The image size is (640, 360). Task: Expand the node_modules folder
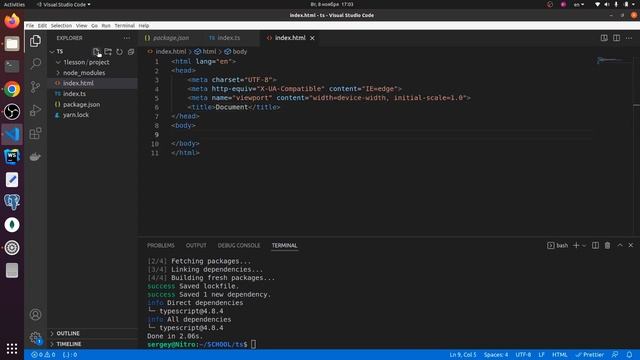[58, 73]
